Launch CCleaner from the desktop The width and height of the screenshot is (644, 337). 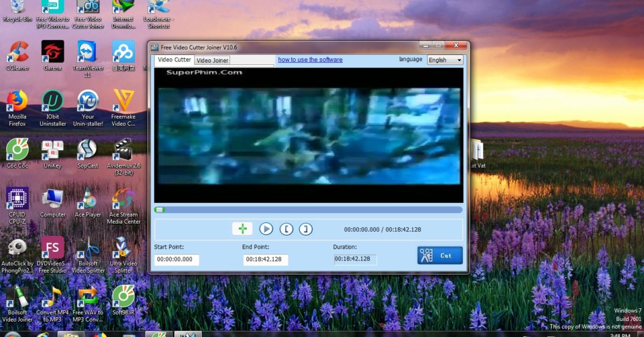point(17,56)
